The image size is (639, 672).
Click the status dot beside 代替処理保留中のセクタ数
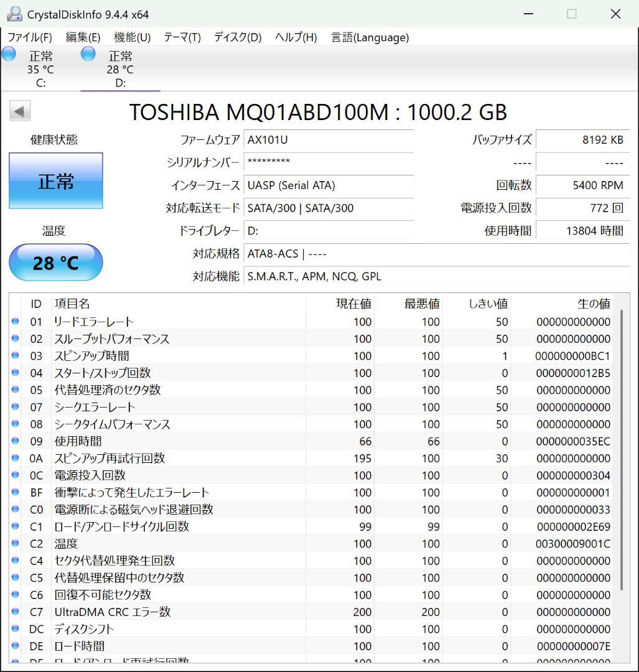16,577
